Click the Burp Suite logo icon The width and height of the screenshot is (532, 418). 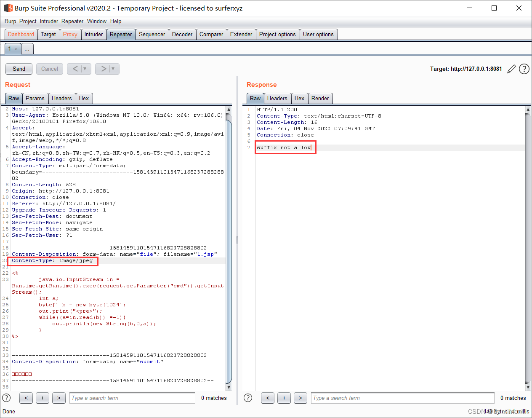click(8, 8)
